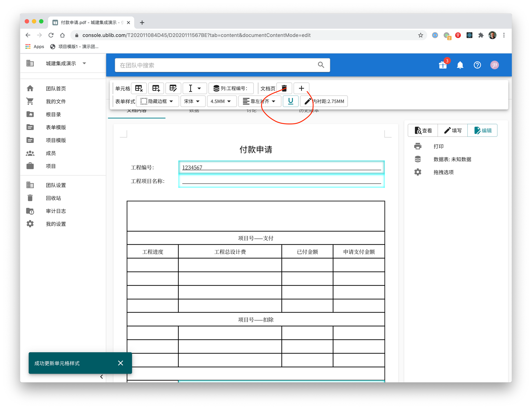Expand the 4.5MM font size dropdown

221,101
